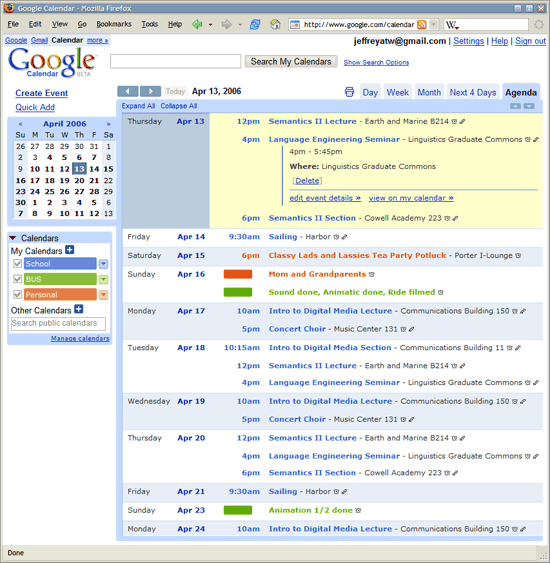Open the forward button history dropdown
This screenshot has height=563, width=550.
click(x=240, y=25)
